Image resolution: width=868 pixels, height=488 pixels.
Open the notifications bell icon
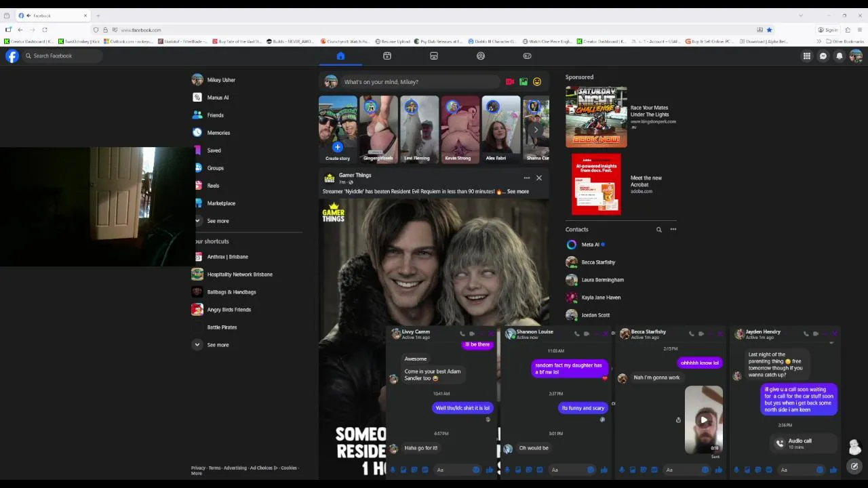[840, 56]
